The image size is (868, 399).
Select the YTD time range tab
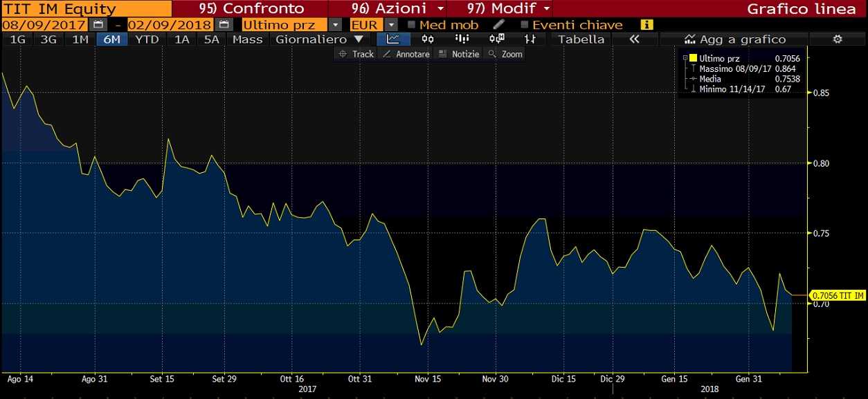147,39
